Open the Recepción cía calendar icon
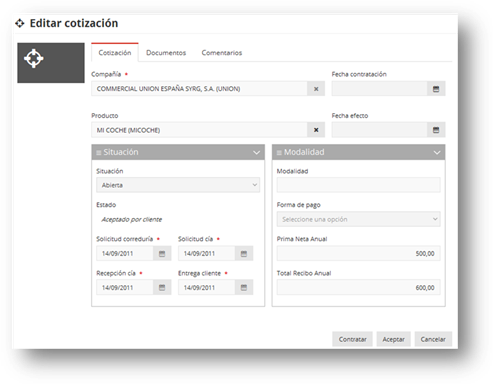 [162, 288]
